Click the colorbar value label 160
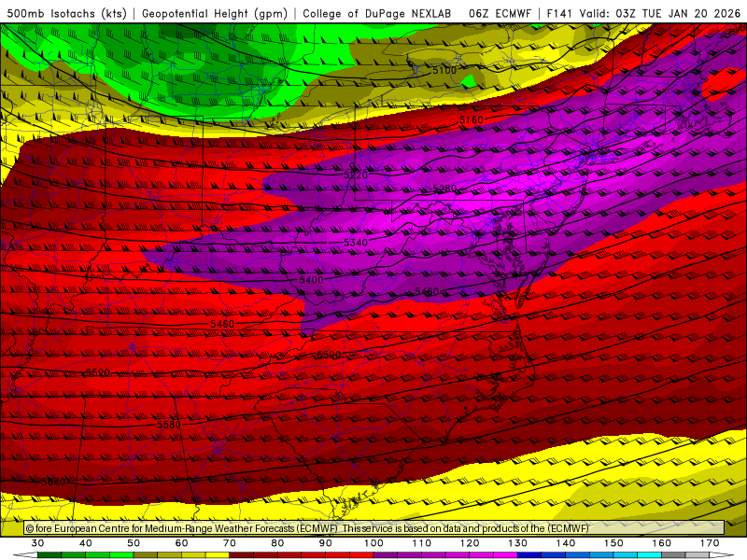Screen dimensions: 747x560 click(x=662, y=543)
